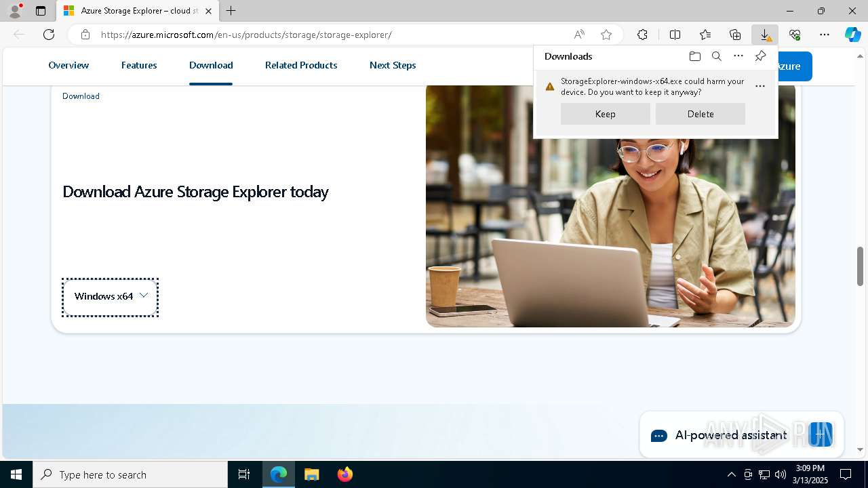Open downloads folder icon in Downloads panel
Screen dimensions: 868x488
pos(694,56)
